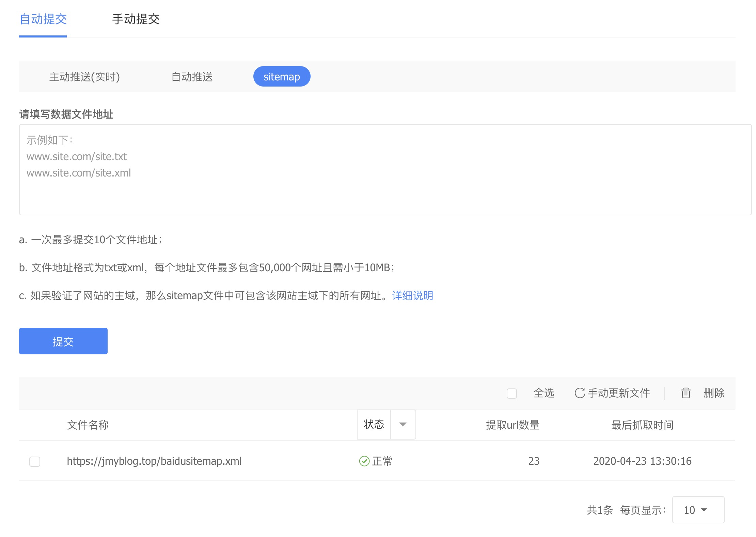Screen dimensions: 756x537
Task: Choose the 主动推送(实时) option
Action: point(84,77)
